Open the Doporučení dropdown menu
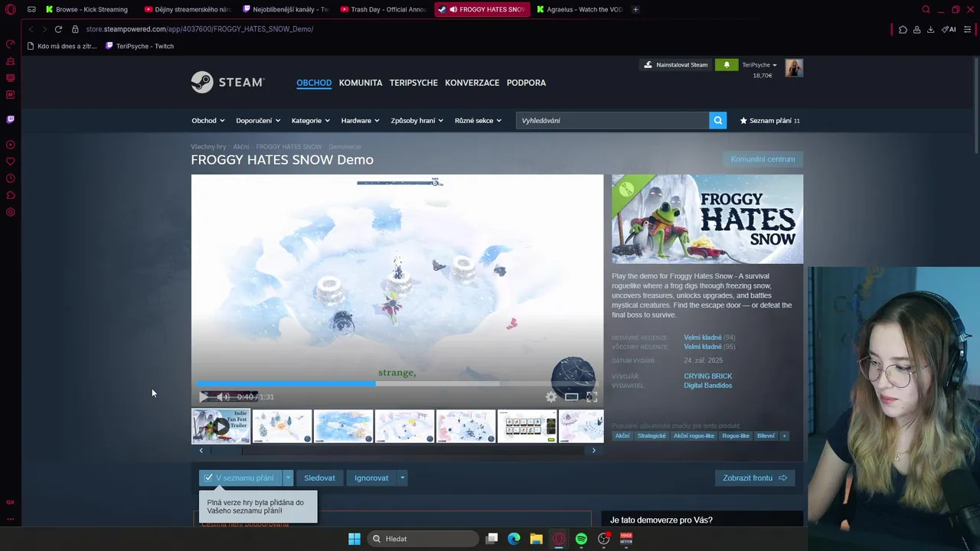Screen dimensions: 980x551 (x=258, y=120)
